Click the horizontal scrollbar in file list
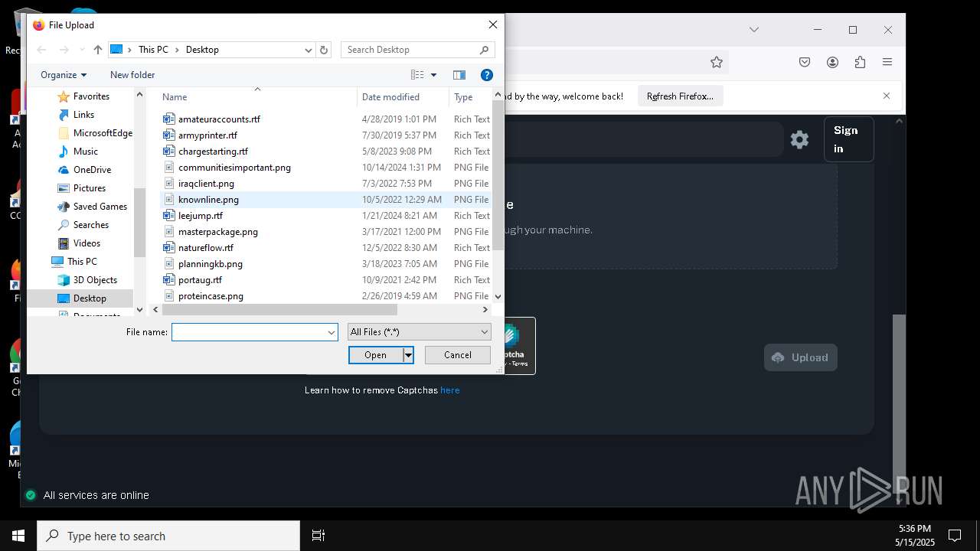 (279, 310)
